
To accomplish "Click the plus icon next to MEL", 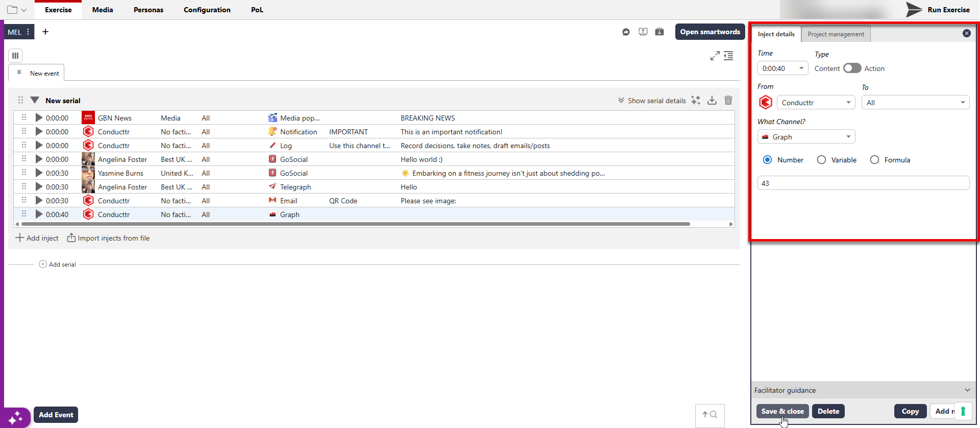I will pyautogui.click(x=45, y=32).
